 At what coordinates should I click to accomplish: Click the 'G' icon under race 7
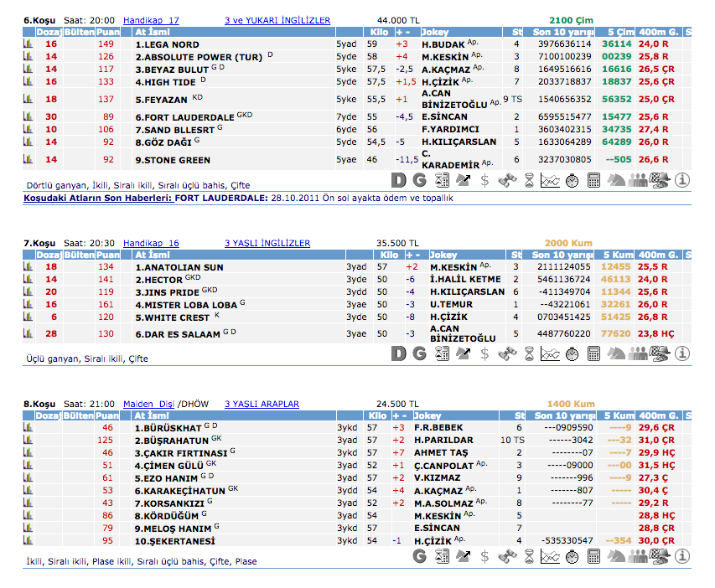[419, 354]
